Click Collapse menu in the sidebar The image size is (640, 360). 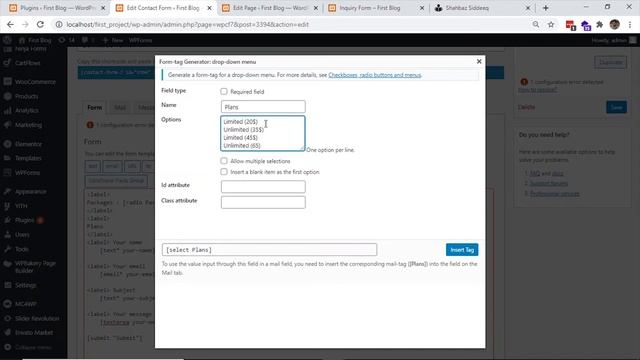pos(33,347)
